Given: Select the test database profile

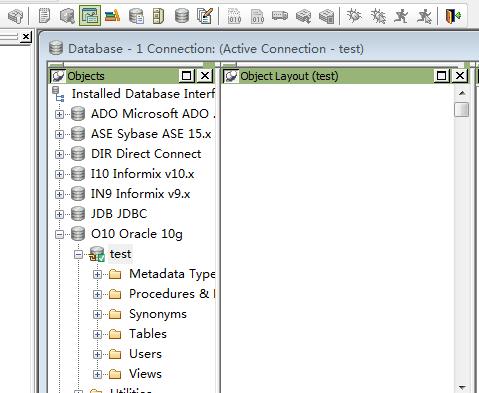Looking at the screenshot, I should pyautogui.click(x=120, y=254).
